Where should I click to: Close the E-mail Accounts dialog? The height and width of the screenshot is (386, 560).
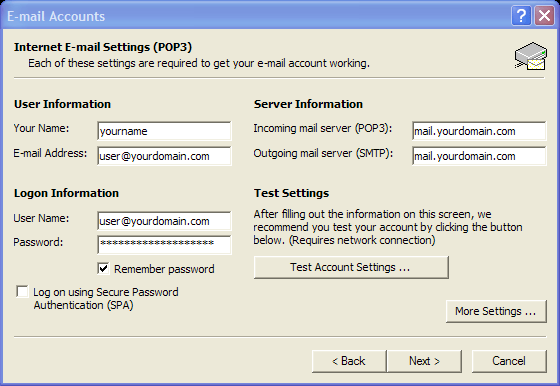pyautogui.click(x=544, y=16)
